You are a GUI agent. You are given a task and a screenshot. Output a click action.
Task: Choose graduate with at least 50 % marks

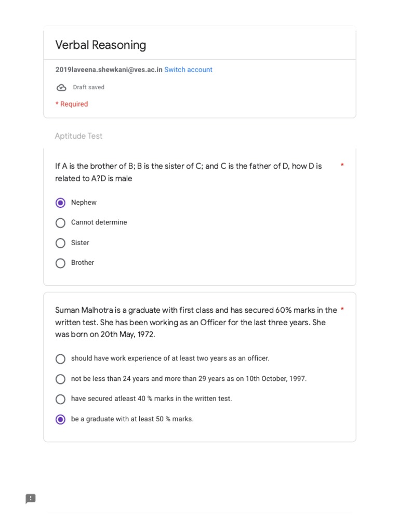click(x=60, y=419)
